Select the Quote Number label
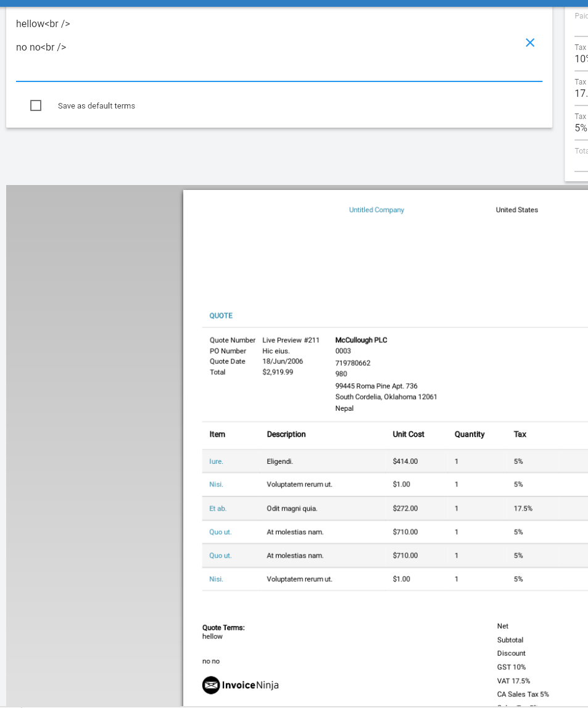The height and width of the screenshot is (708, 588). coord(233,340)
